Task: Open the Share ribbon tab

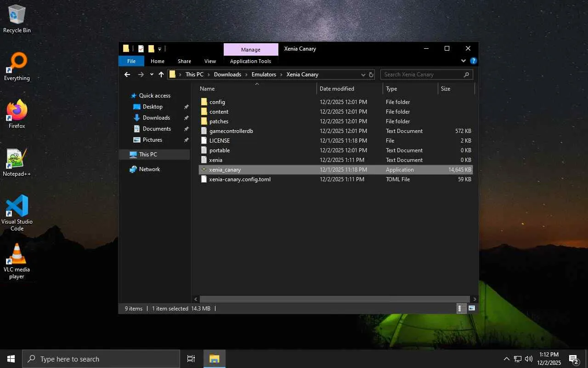Action: 184,61
